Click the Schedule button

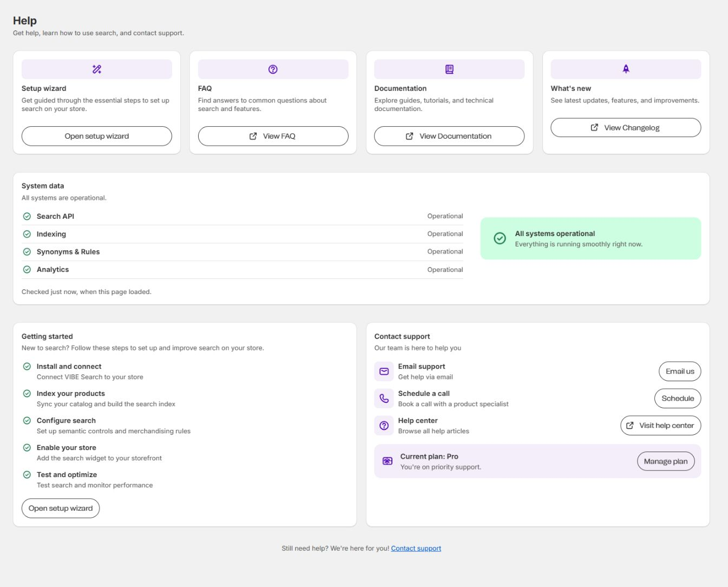[678, 399]
